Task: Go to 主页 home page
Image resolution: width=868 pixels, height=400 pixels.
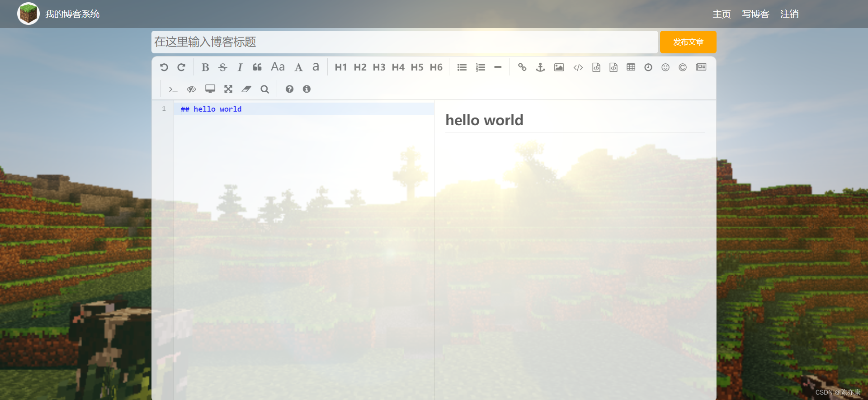Action: 722,14
